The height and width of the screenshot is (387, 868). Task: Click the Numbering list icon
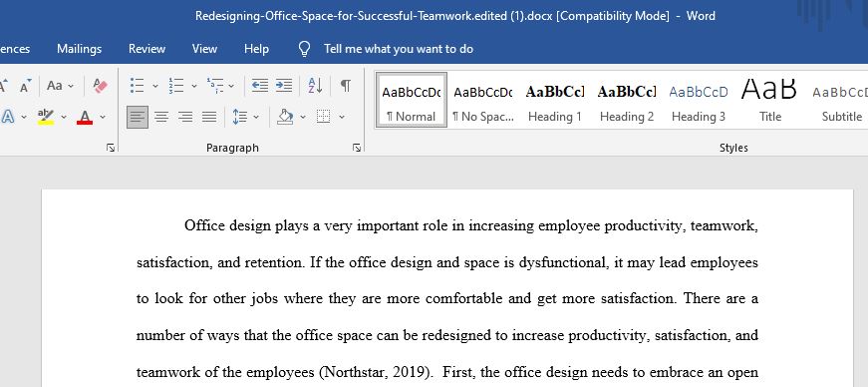[x=176, y=86]
